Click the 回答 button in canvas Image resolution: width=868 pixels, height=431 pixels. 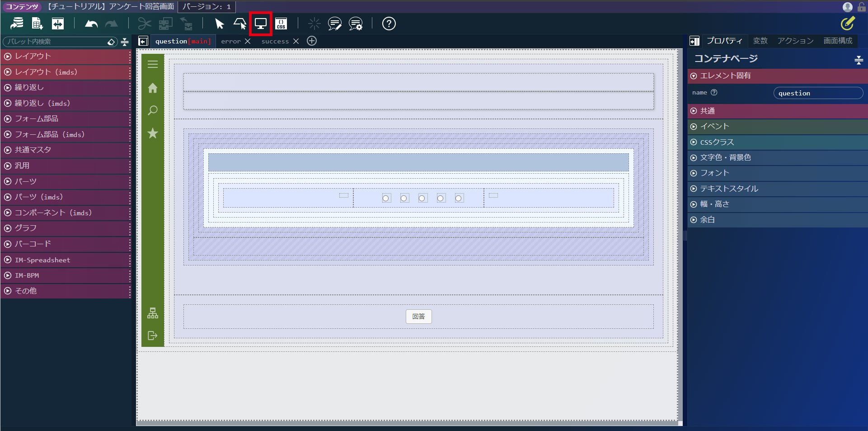click(418, 317)
